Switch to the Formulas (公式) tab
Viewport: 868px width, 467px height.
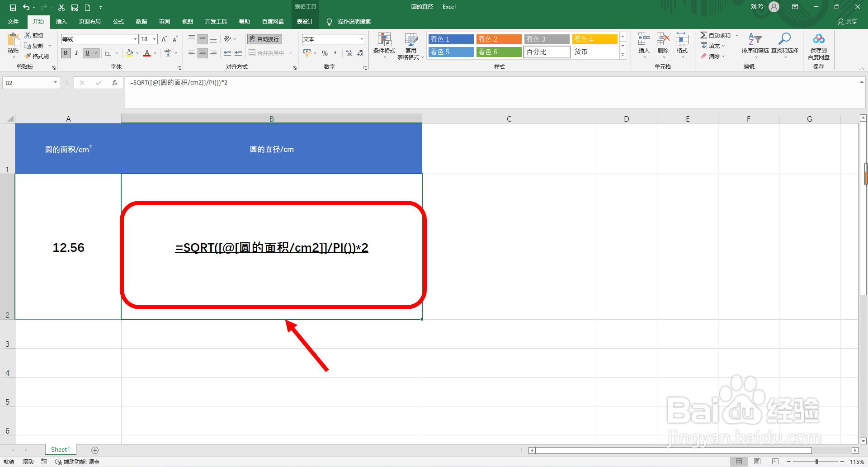(118, 21)
